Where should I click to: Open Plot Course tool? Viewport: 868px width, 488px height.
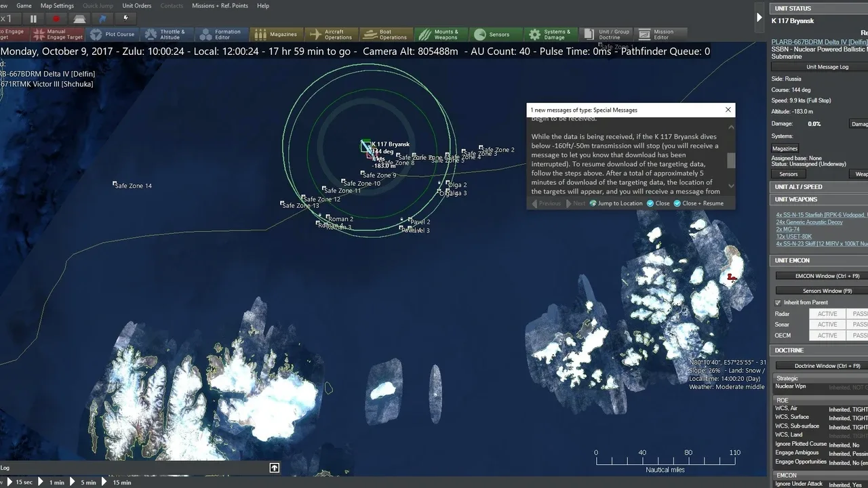[x=113, y=35]
